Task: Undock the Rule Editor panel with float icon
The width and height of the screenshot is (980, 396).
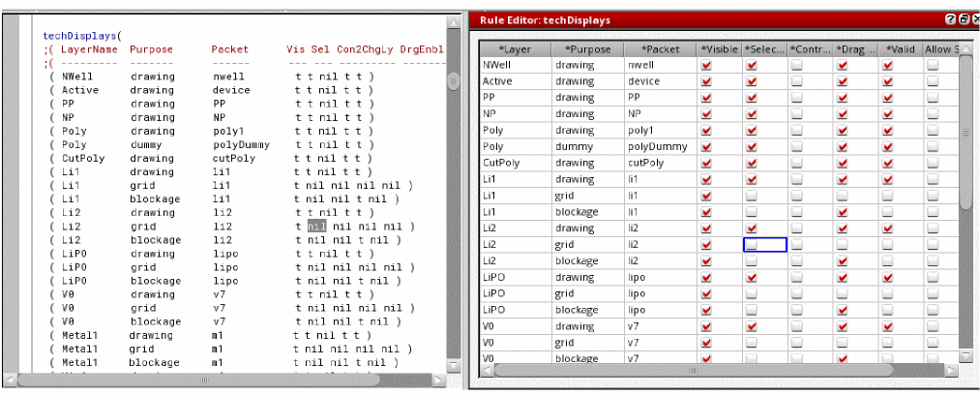Action: [962, 20]
